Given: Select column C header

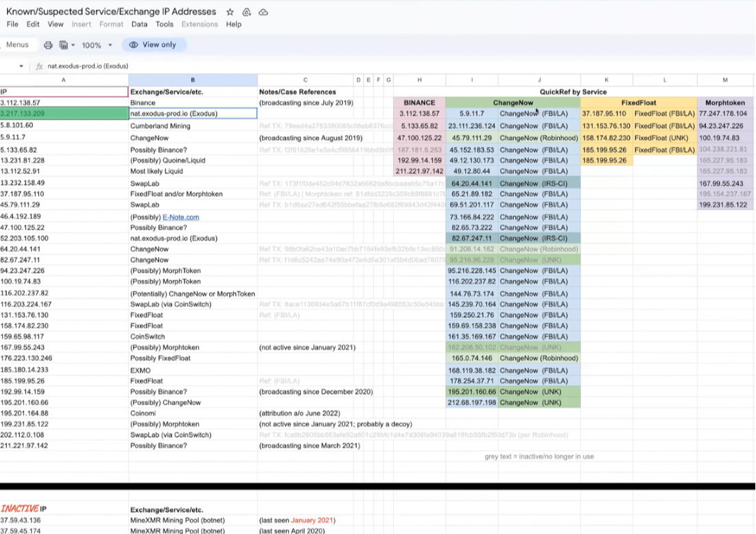Looking at the screenshot, I should click(x=305, y=80).
